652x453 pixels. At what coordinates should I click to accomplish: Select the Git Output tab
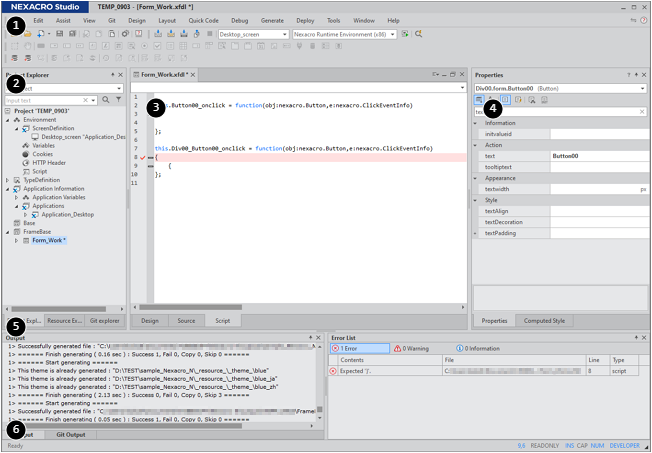[70, 435]
